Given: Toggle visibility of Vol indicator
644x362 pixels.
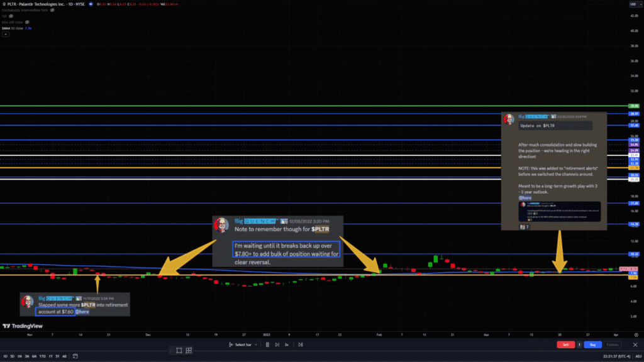Looking at the screenshot, I should 11,16.
